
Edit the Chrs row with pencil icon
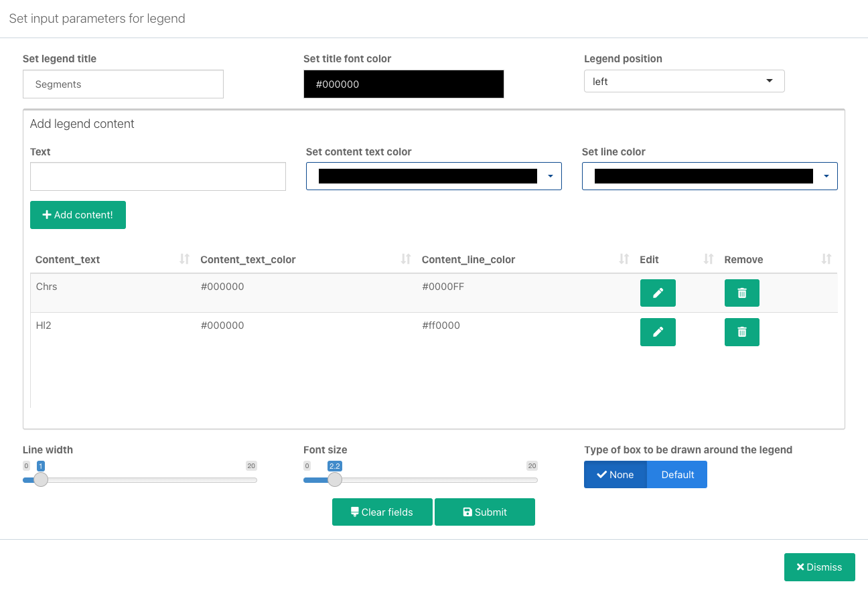tap(658, 293)
